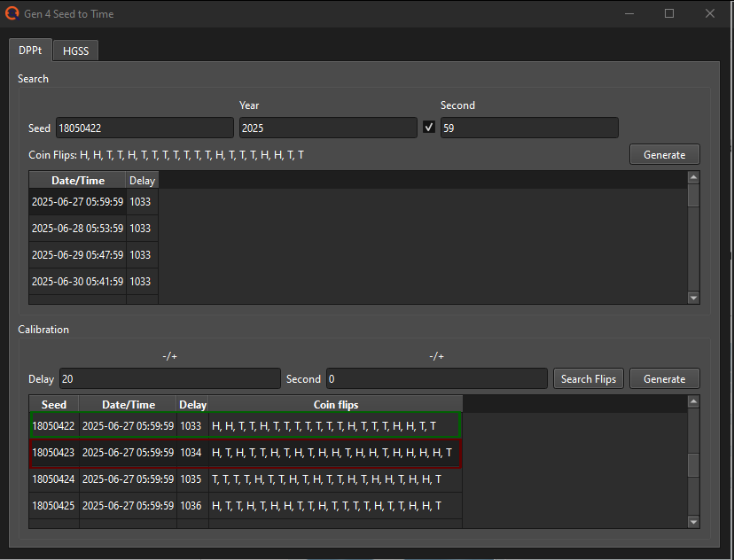The image size is (734, 560).
Task: Focus the Year field showing 2025
Action: [328, 128]
